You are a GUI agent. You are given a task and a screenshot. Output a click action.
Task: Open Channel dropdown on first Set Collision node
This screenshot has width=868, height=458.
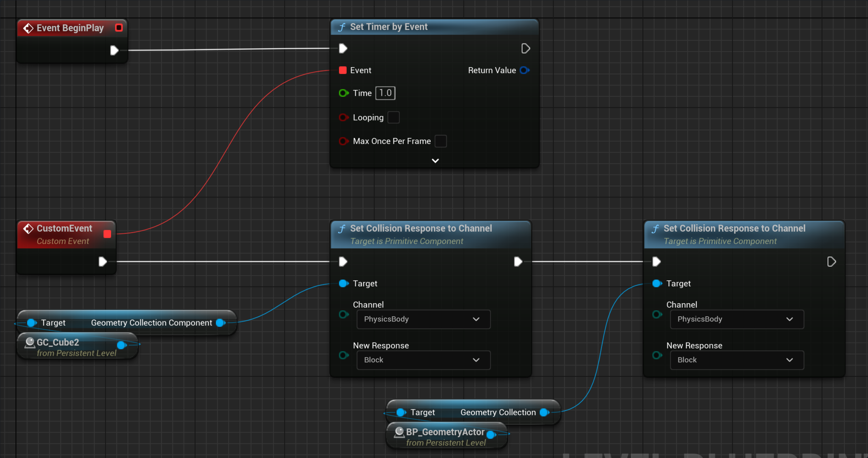point(423,319)
